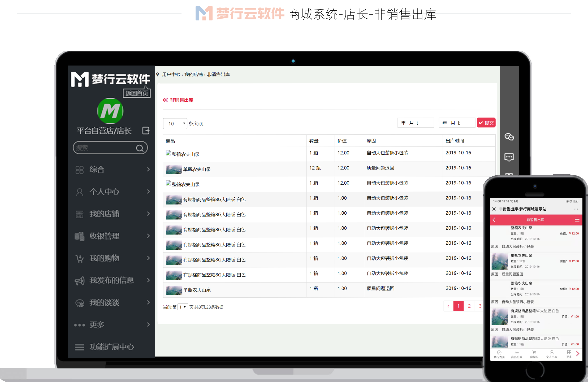The image size is (588, 382).
Task: Expand the 更多 chevron arrow
Action: pyautogui.click(x=148, y=324)
